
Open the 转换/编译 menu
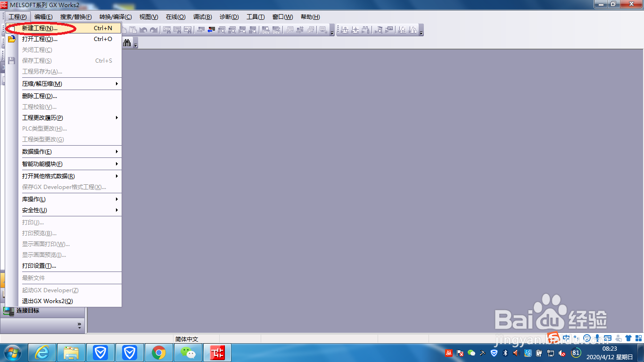(116, 16)
